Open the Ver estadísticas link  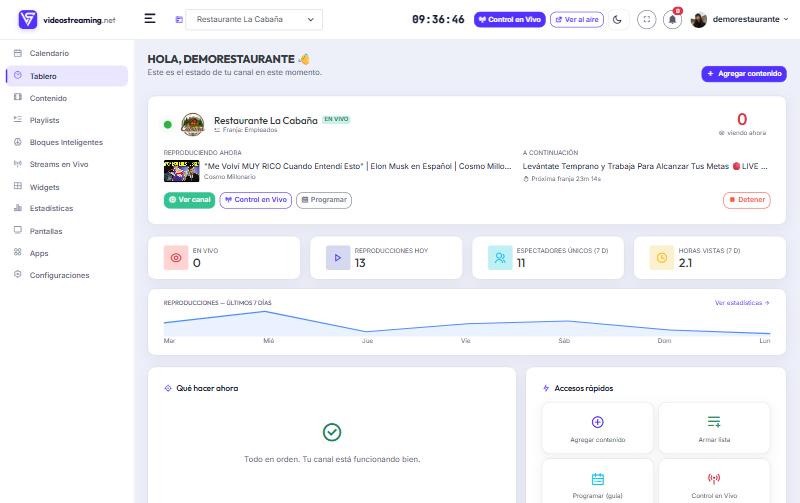tap(742, 303)
